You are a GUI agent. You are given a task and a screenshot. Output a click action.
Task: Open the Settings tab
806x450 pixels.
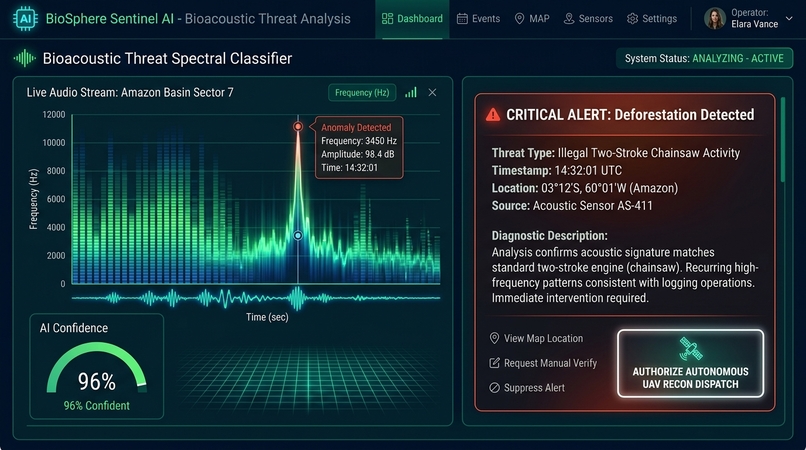click(x=652, y=19)
